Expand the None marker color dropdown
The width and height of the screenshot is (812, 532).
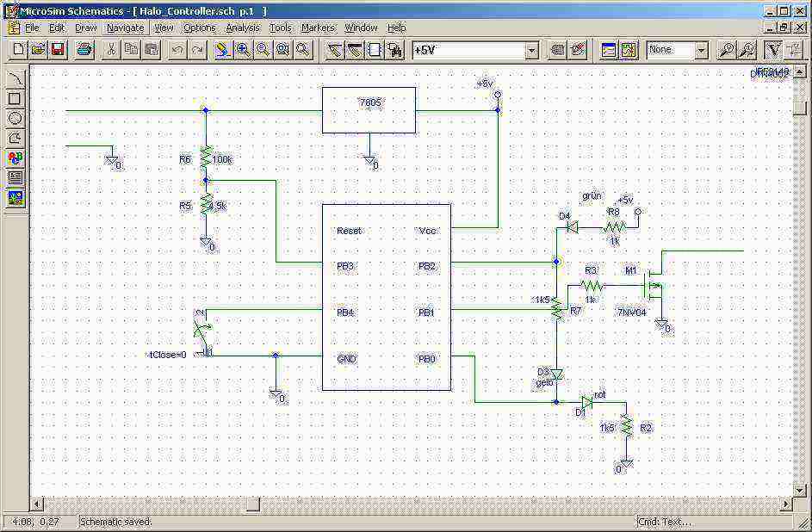(701, 50)
